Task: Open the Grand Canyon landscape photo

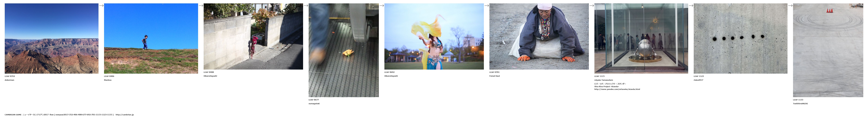Action: [52, 38]
